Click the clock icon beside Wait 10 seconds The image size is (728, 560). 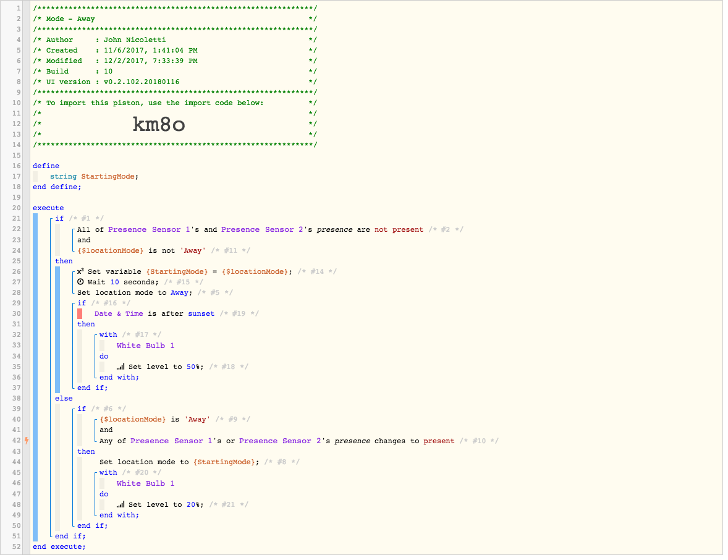[x=80, y=282]
